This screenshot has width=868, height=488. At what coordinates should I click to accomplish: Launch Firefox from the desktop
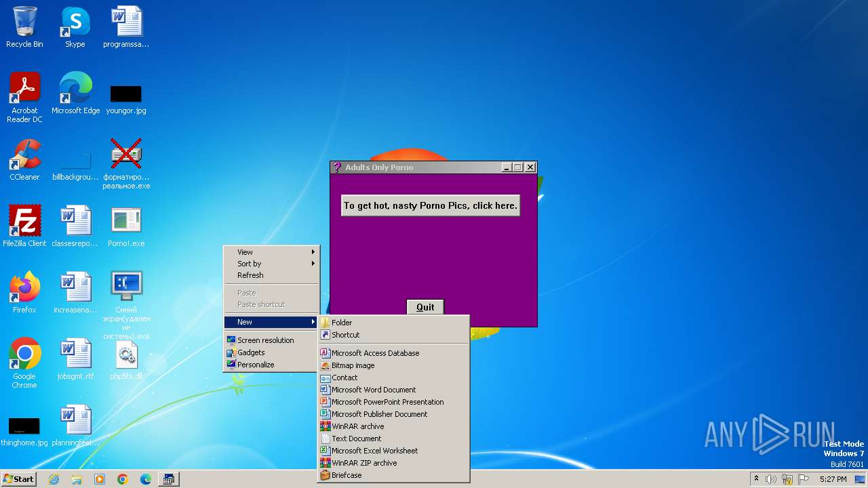point(24,293)
